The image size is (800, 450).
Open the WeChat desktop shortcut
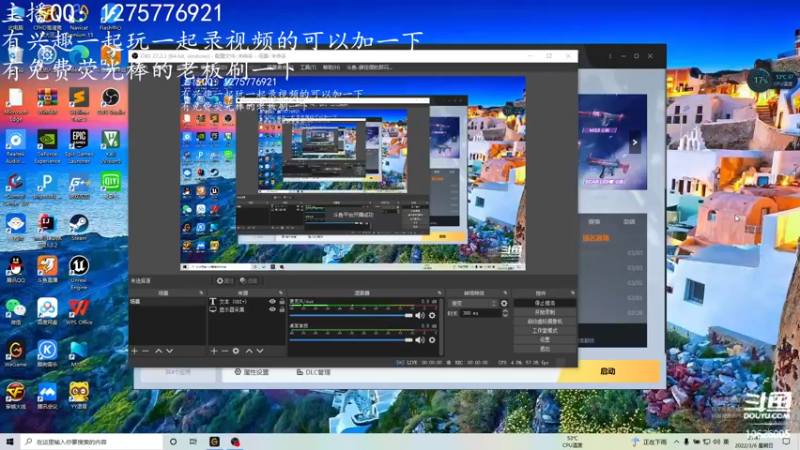15,312
